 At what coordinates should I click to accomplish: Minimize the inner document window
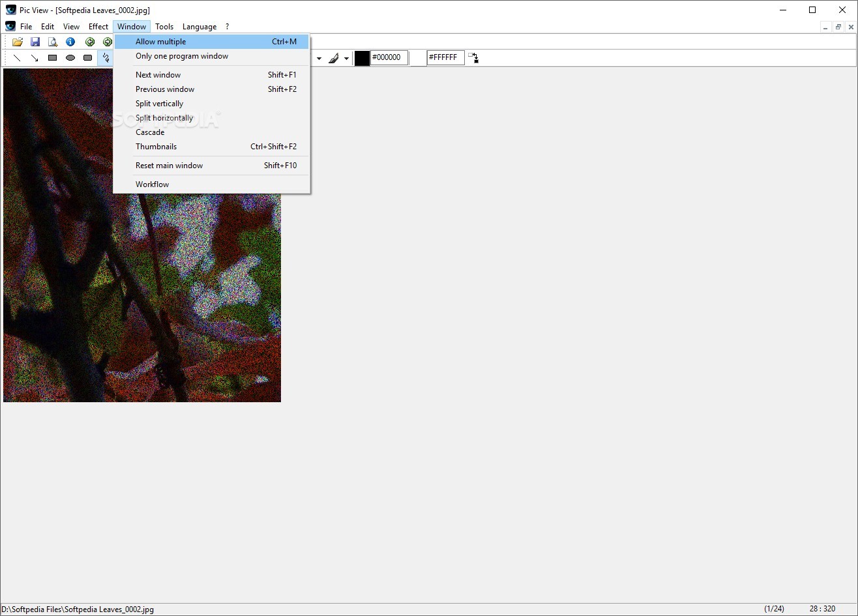coord(825,27)
